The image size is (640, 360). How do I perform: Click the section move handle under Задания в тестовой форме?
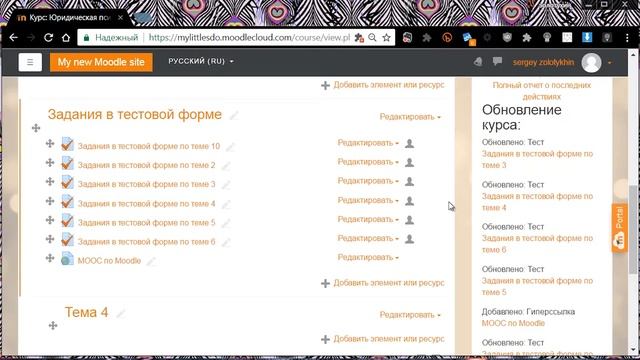pos(36,128)
